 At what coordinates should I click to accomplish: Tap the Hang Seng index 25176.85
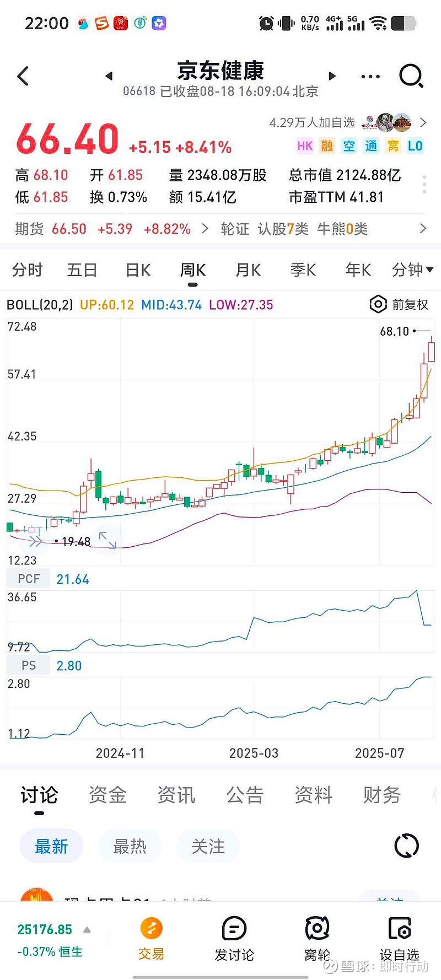(x=45, y=930)
